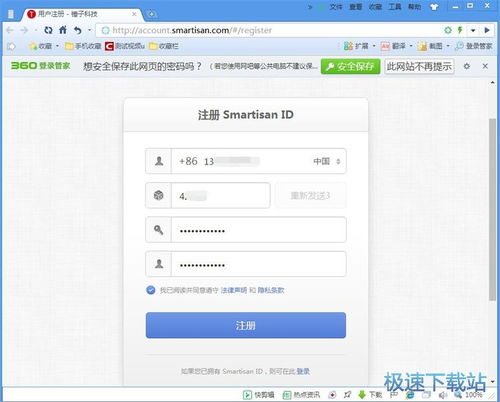Click the blue 注册 register button
Screen dimensions: 500x402
[x=246, y=325]
